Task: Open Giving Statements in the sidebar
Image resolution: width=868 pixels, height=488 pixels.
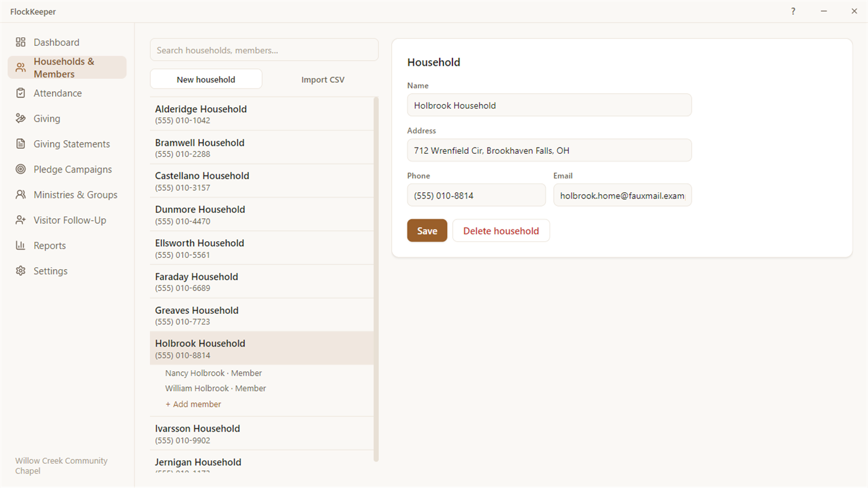Action: coord(67,144)
